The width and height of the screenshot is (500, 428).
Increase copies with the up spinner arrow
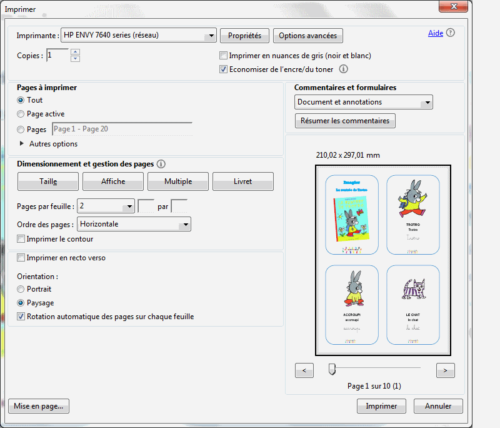(x=75, y=52)
